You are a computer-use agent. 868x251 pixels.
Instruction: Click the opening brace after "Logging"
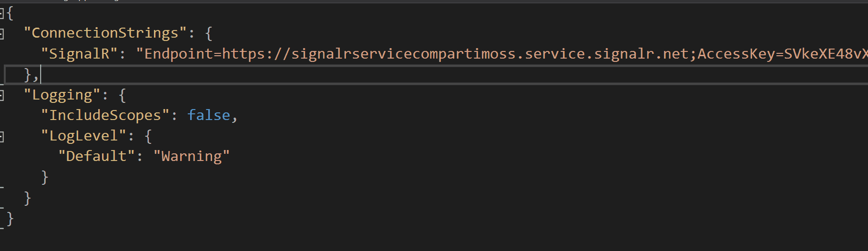pos(123,95)
